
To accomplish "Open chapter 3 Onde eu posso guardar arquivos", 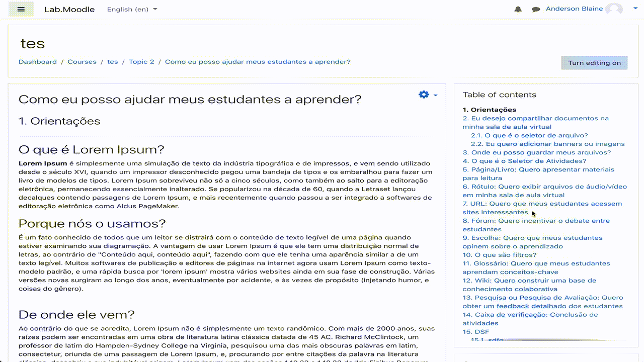I will pos(537,152).
